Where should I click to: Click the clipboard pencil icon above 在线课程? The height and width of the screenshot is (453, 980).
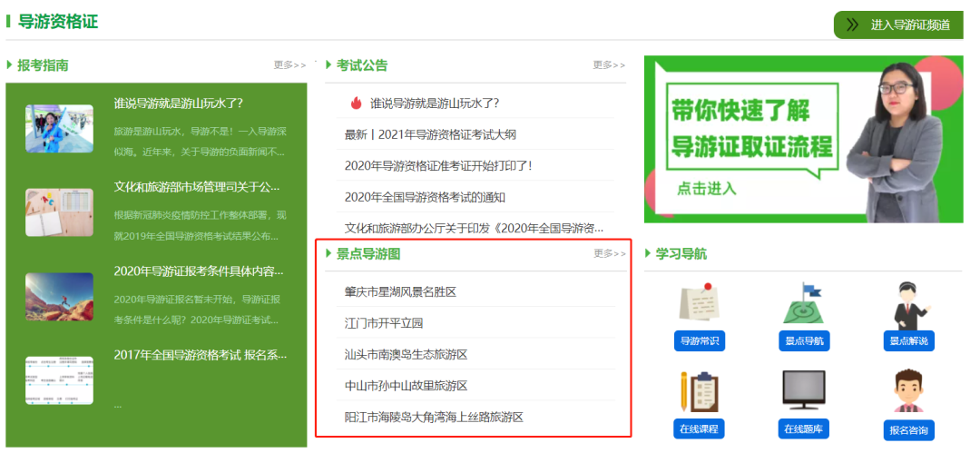pos(700,391)
